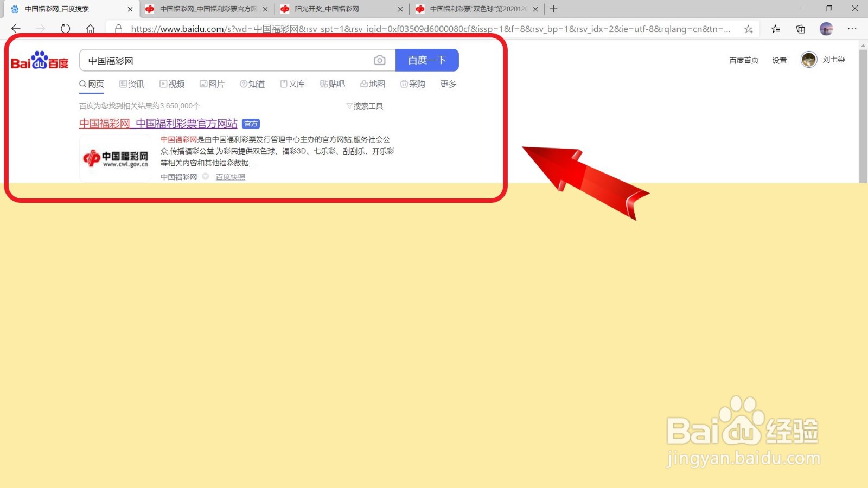
Task: Click the padlock icon in address bar
Action: (119, 29)
